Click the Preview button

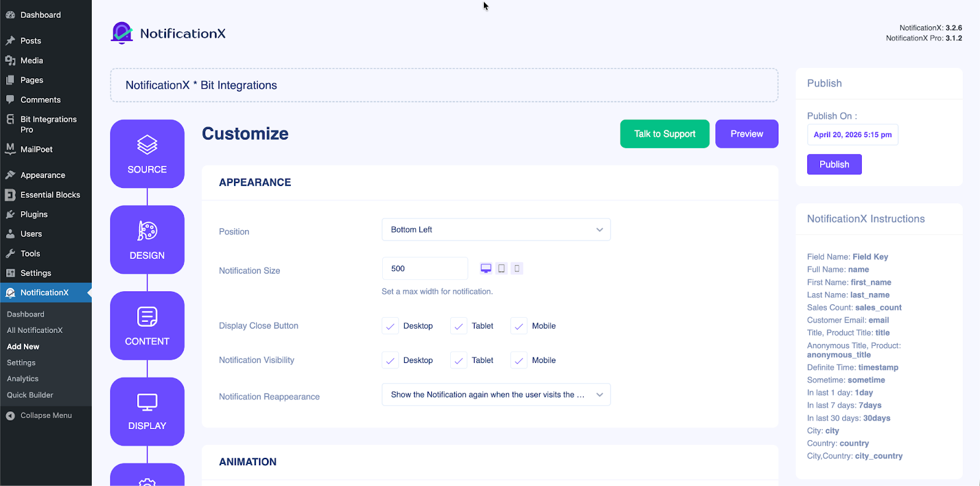747,133
